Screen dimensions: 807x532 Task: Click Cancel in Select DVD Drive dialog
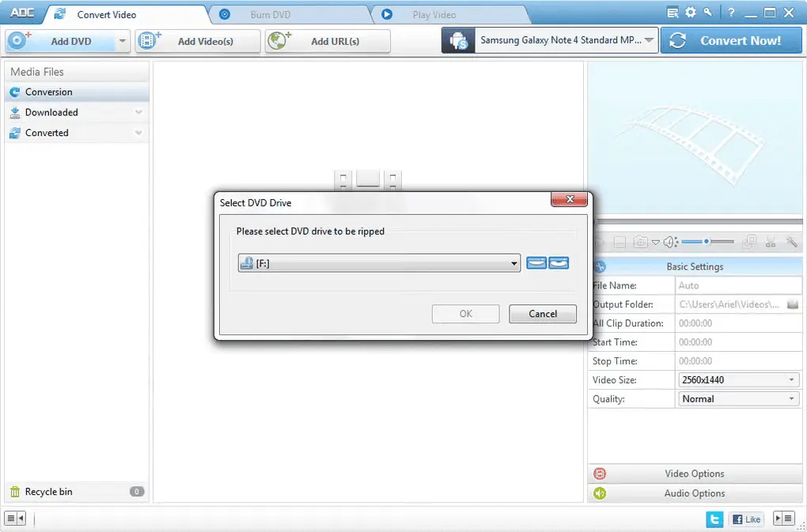[x=543, y=314]
